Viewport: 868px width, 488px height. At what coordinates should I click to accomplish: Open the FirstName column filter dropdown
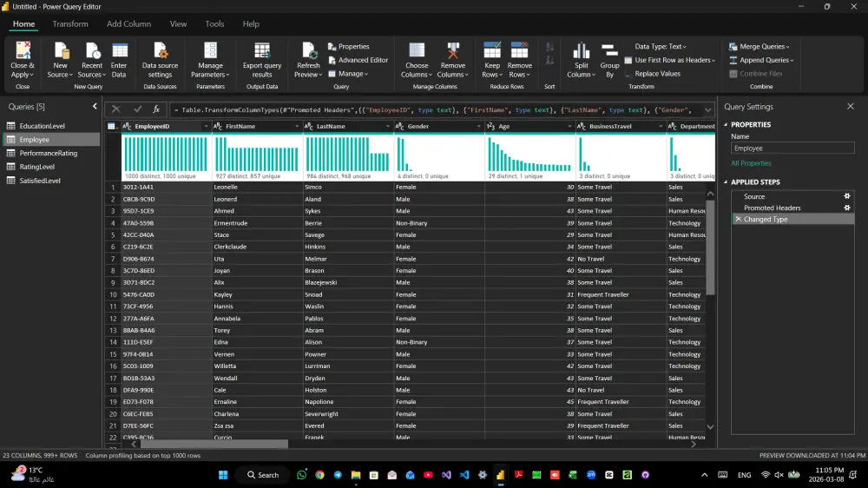297,126
